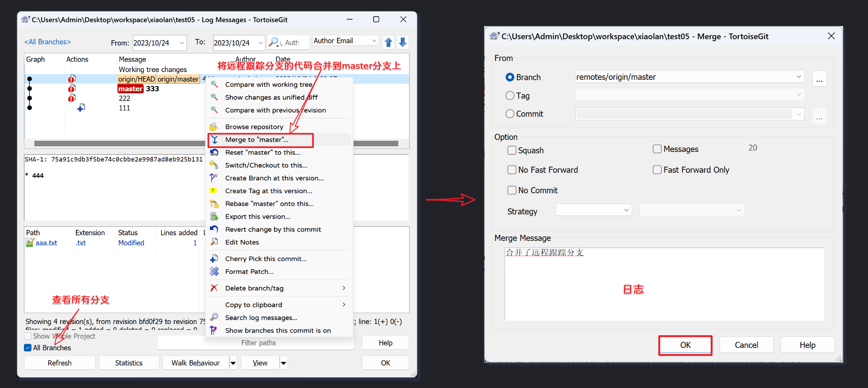
Task: Choose Cherry Pick this commit...
Action: point(280,259)
